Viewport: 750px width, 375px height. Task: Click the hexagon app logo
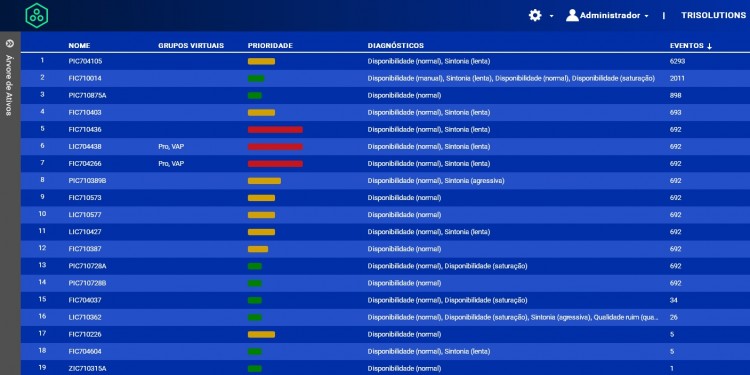tap(37, 15)
